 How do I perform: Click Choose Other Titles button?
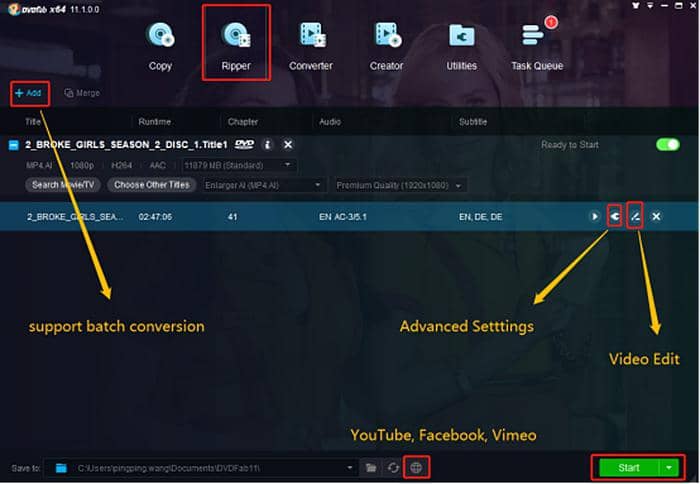[150, 185]
